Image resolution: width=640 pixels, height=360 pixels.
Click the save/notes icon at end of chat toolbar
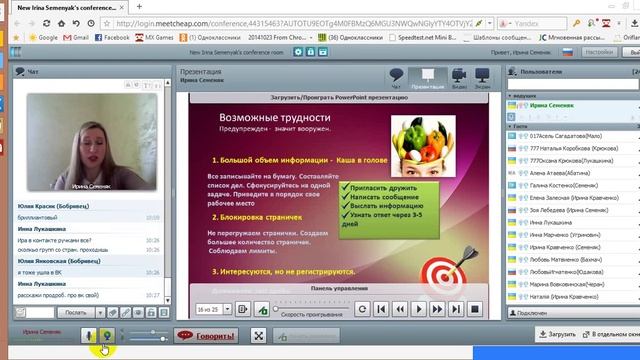[x=164, y=313]
